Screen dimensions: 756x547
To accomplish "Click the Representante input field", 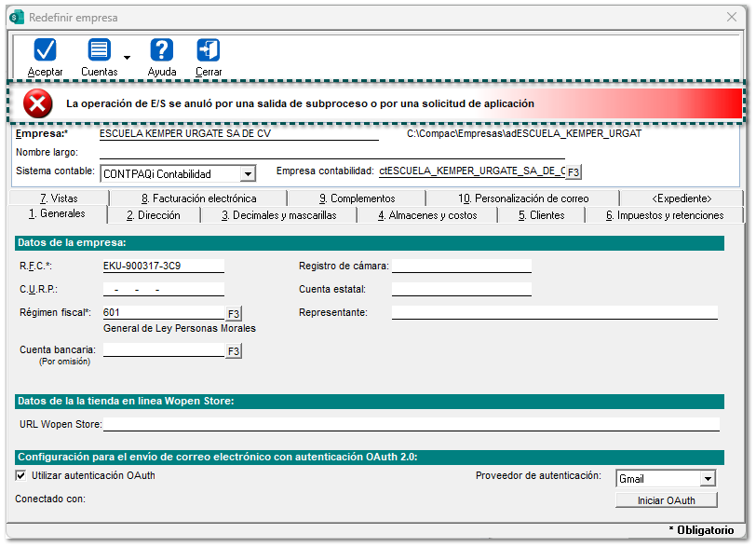I will [555, 312].
